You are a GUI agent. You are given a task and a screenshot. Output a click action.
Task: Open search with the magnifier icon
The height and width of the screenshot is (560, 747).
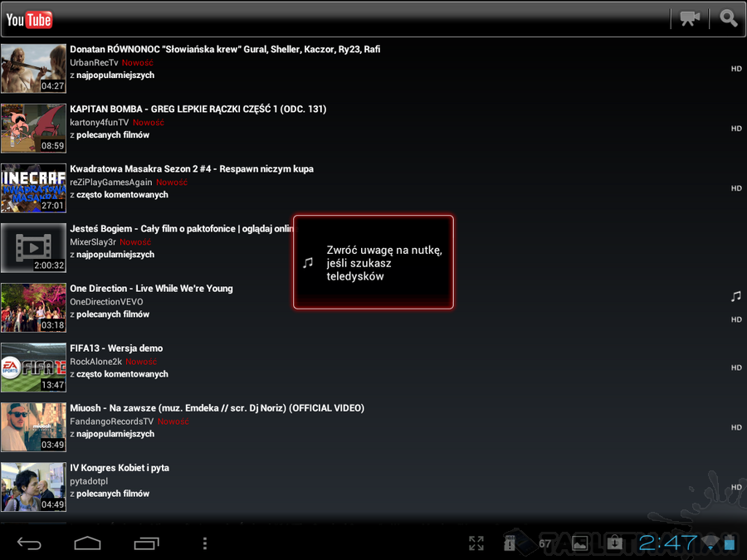click(x=729, y=18)
